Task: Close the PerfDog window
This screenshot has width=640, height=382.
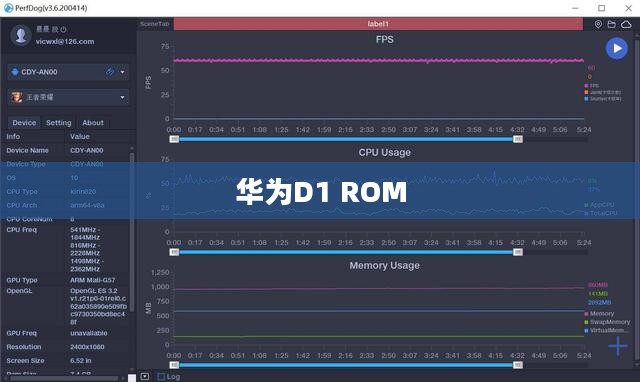Action: 629,8
